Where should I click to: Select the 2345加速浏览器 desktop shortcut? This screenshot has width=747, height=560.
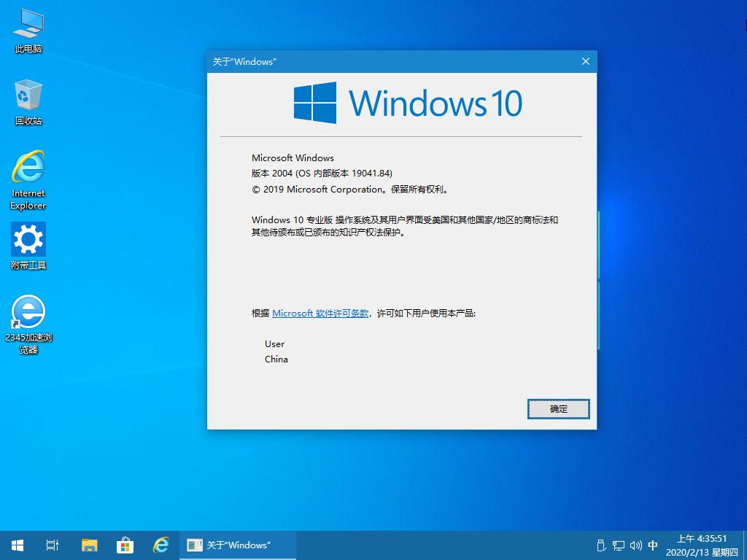(x=28, y=324)
